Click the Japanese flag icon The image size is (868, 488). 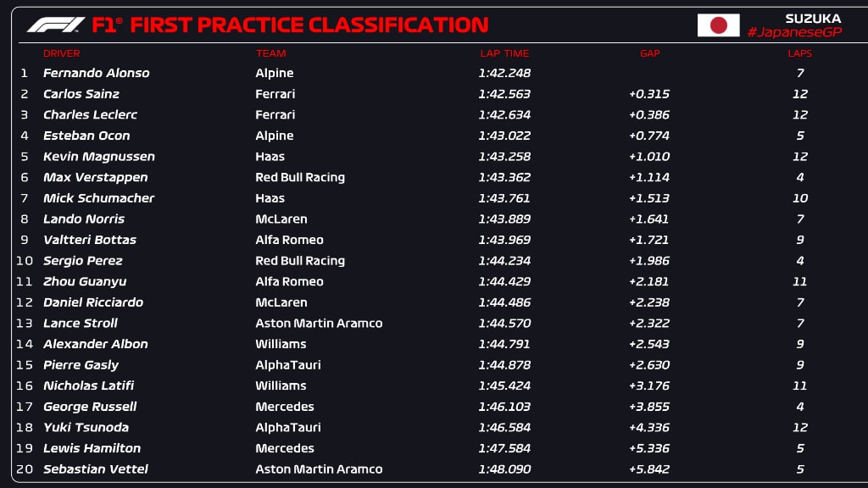(x=718, y=25)
